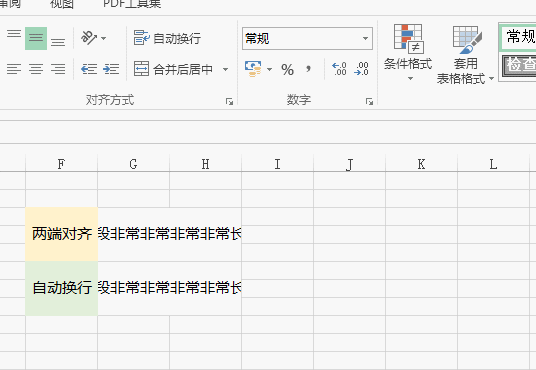Viewport: 536px width, 370px height.
Task: Open text orientation options
Action: point(93,38)
